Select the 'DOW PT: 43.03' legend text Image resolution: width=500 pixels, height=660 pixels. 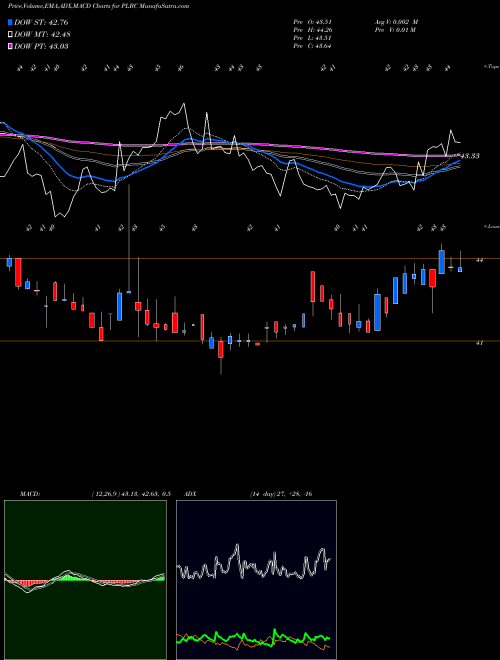pyautogui.click(x=41, y=46)
